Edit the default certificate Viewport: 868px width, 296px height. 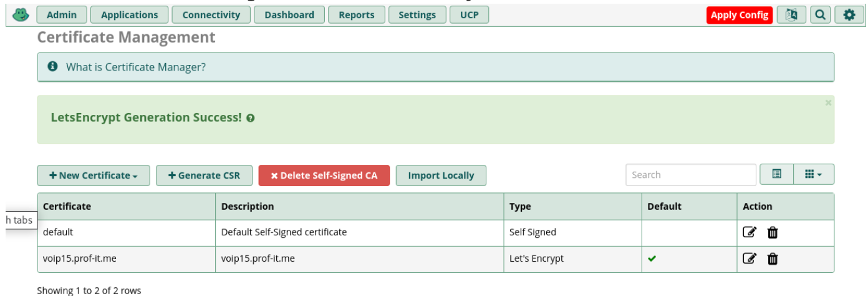[750, 232]
